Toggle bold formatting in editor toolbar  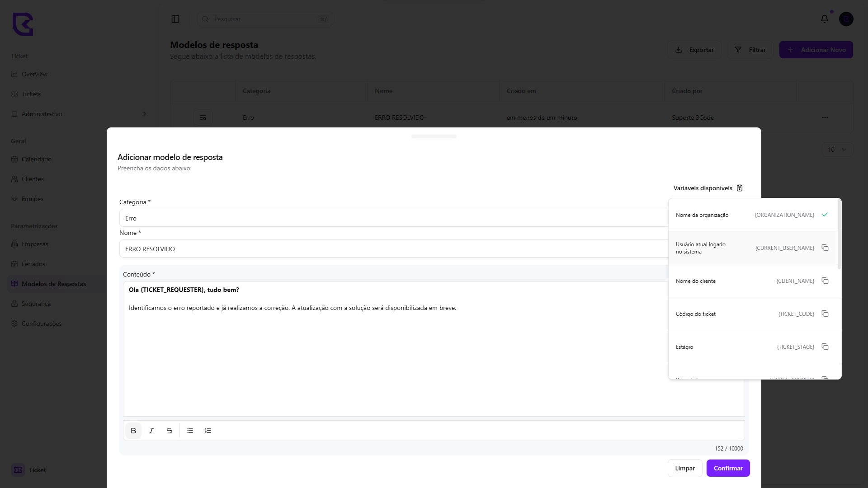coord(133,431)
